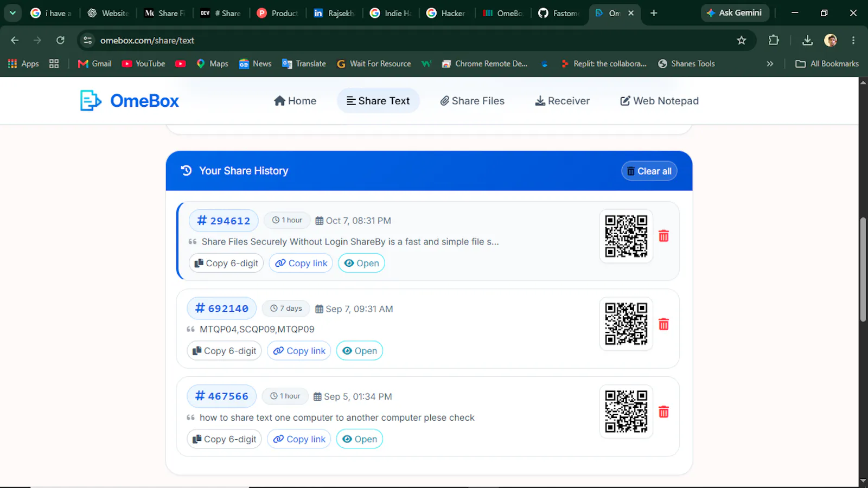Open Chrome extensions puzzle icon
The width and height of the screenshot is (868, 488).
click(x=774, y=40)
